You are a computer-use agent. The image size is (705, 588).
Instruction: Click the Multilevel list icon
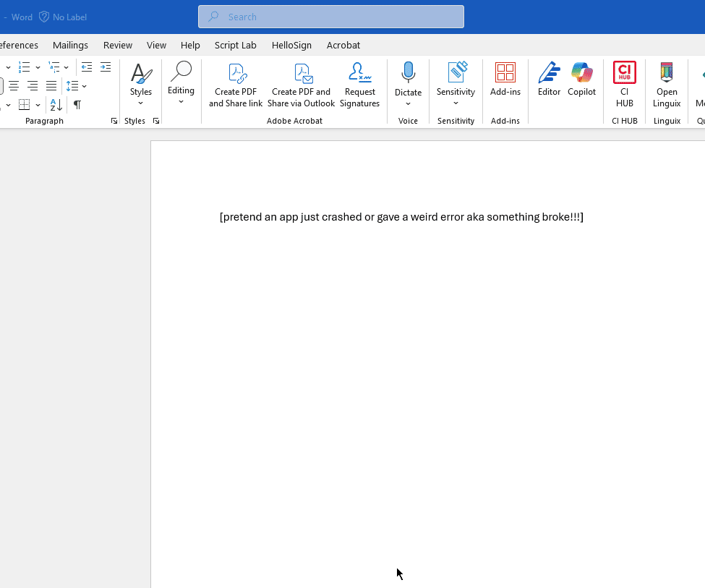point(54,67)
